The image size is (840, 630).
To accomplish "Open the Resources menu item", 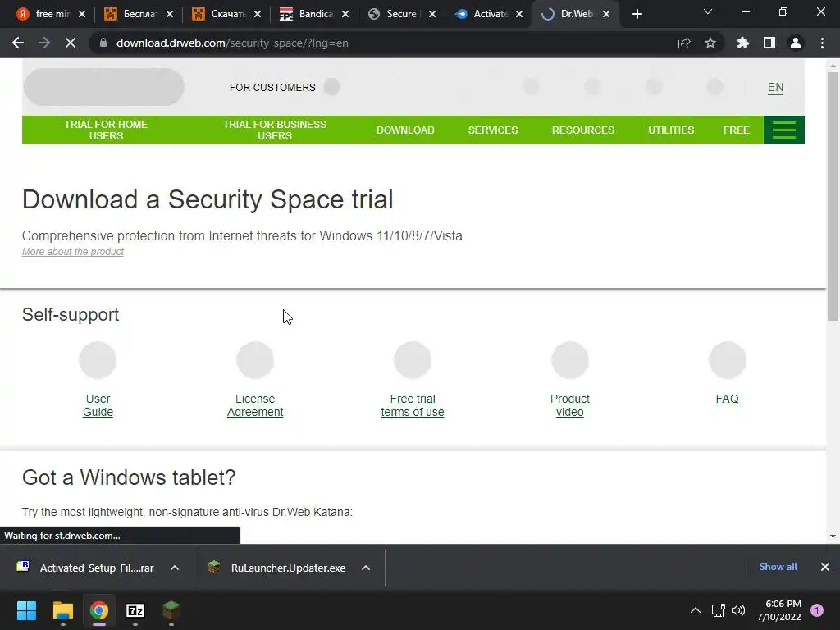I will pos(583,130).
